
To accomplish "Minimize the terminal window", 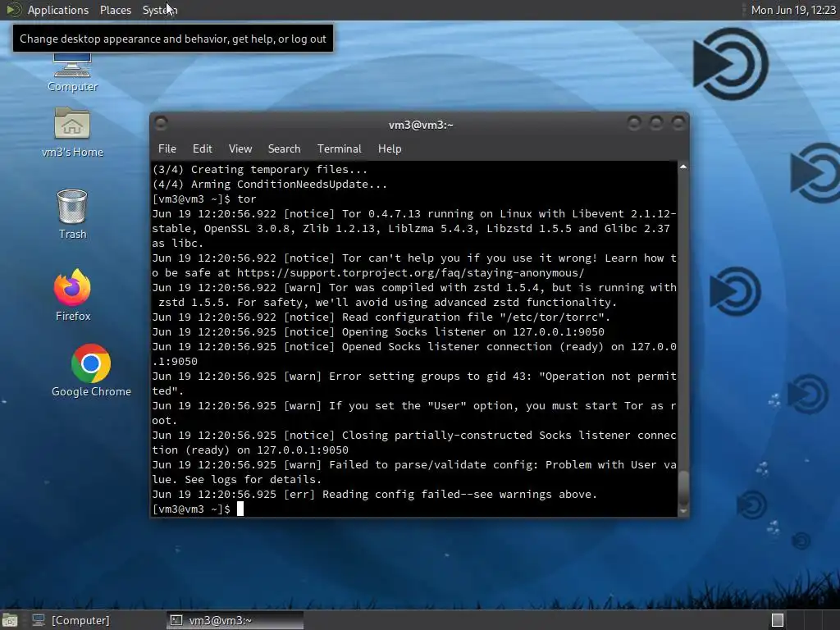I will tap(634, 124).
